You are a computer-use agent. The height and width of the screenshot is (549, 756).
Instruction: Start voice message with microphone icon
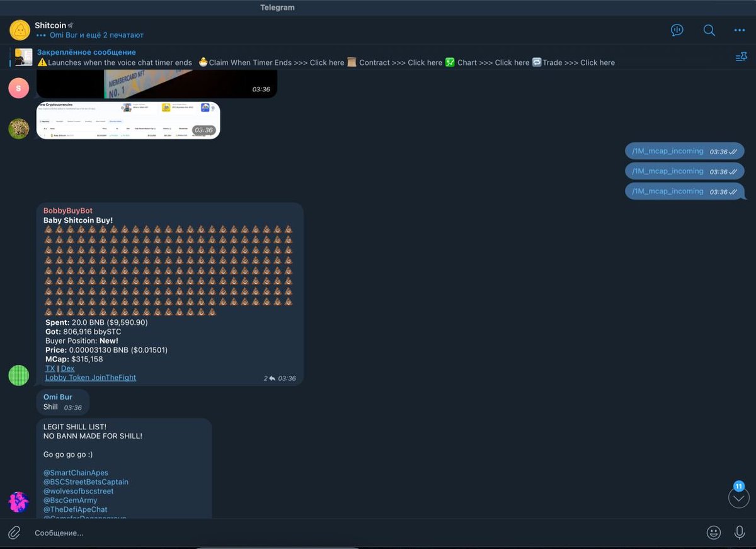coord(740,533)
